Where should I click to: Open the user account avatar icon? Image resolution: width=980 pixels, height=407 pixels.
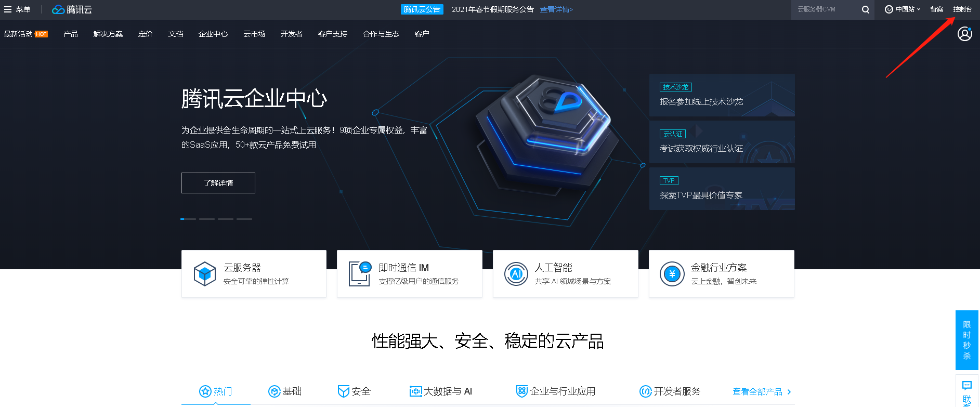tap(965, 34)
